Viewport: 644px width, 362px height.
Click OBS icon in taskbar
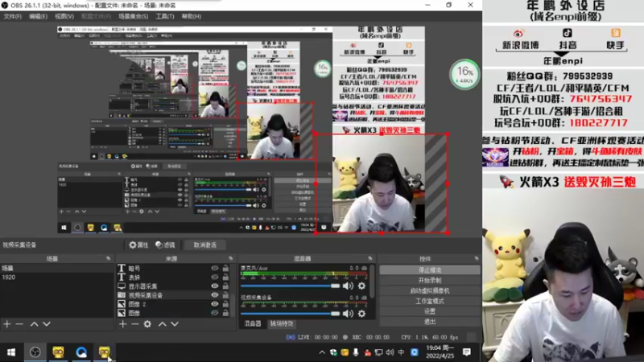point(35,352)
